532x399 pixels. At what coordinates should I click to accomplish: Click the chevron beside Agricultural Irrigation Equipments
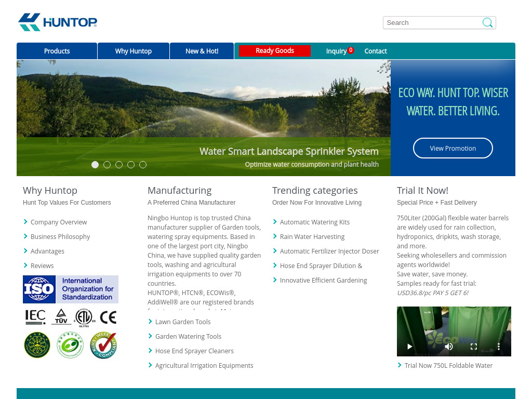[150, 365]
